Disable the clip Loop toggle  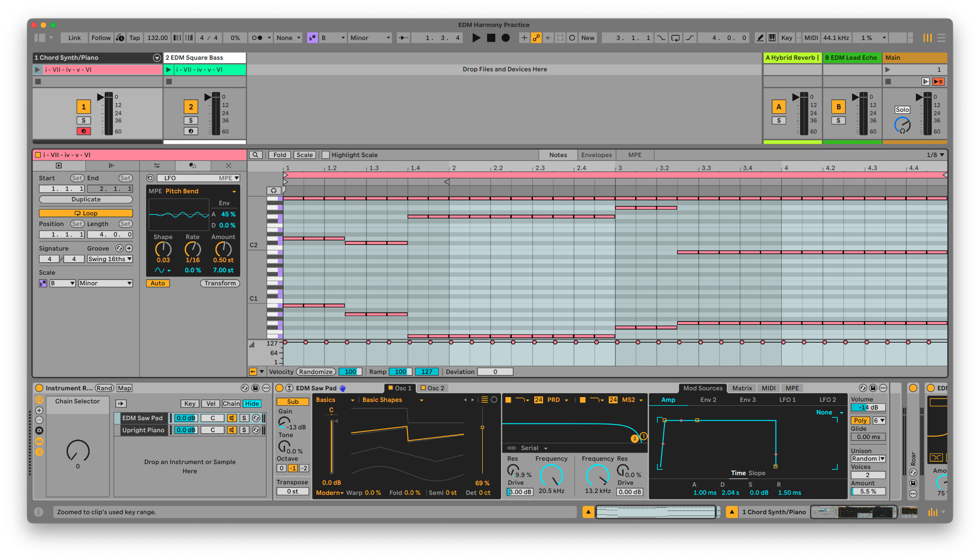click(86, 213)
